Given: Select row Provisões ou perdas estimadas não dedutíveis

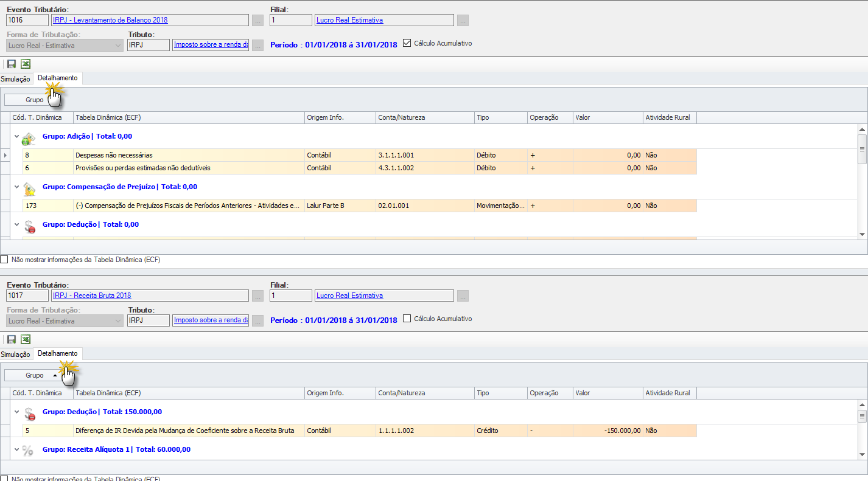Looking at the screenshot, I should click(x=360, y=168).
